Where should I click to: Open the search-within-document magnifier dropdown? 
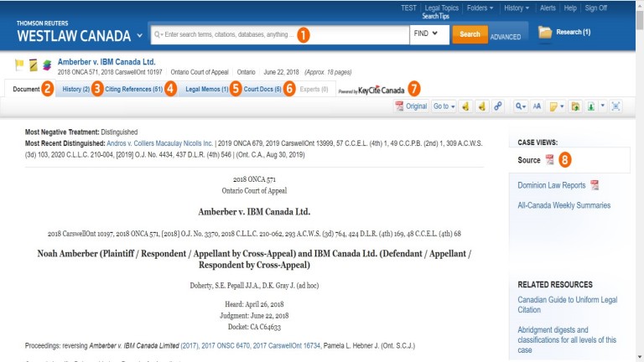(521, 106)
